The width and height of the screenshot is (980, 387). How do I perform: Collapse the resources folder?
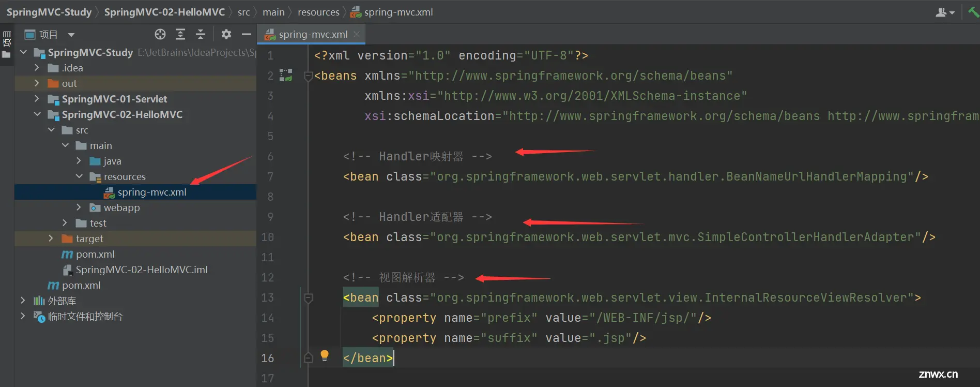(79, 176)
